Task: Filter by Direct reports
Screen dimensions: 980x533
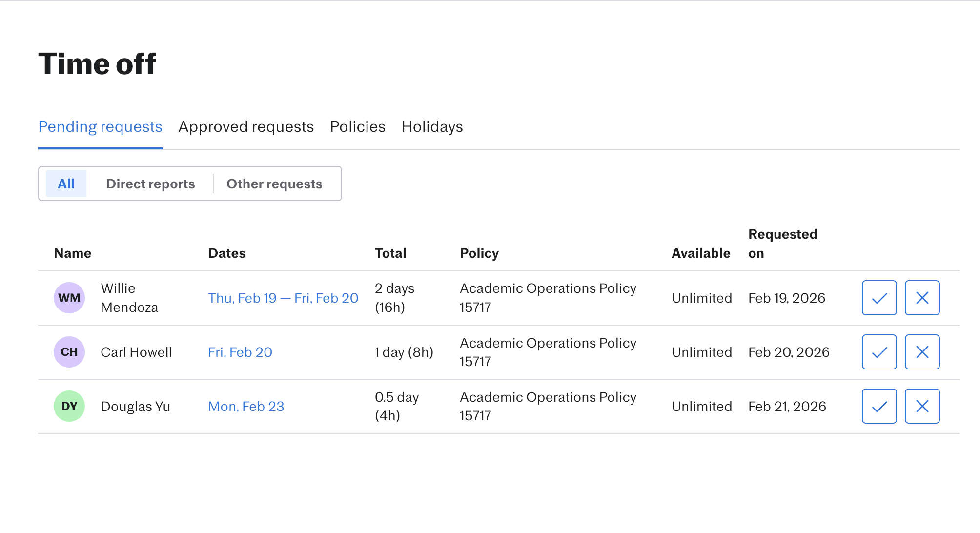Action: pos(150,184)
